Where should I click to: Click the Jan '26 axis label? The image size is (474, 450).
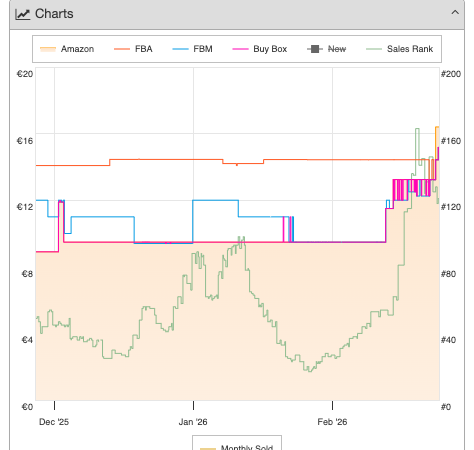(x=193, y=422)
